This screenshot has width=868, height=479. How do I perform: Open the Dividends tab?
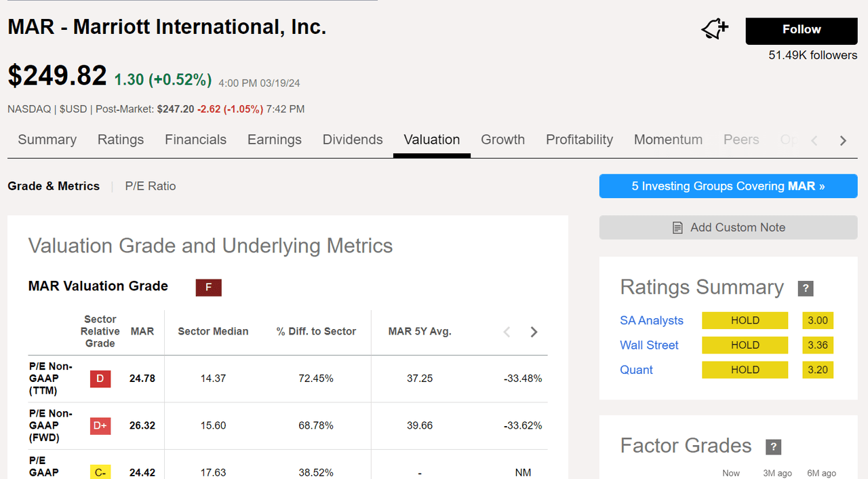(353, 140)
